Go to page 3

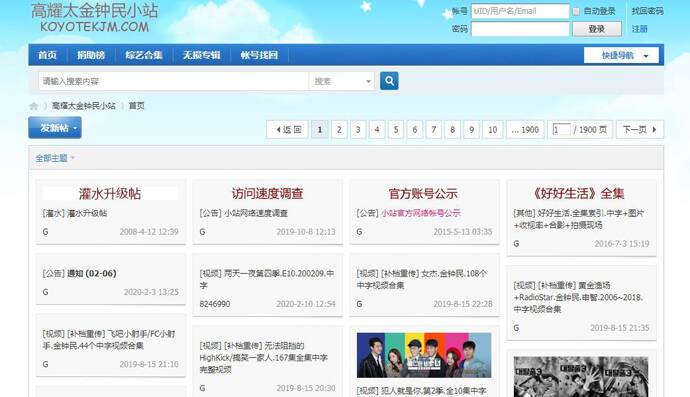click(358, 129)
